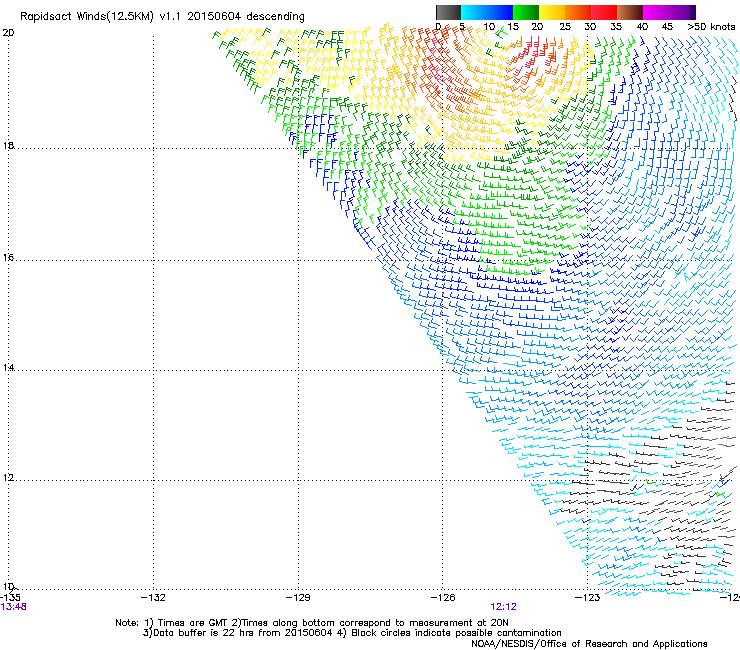Screen dimensions: 740x650
Task: Click the latitude label 20
Action: (x=8, y=33)
